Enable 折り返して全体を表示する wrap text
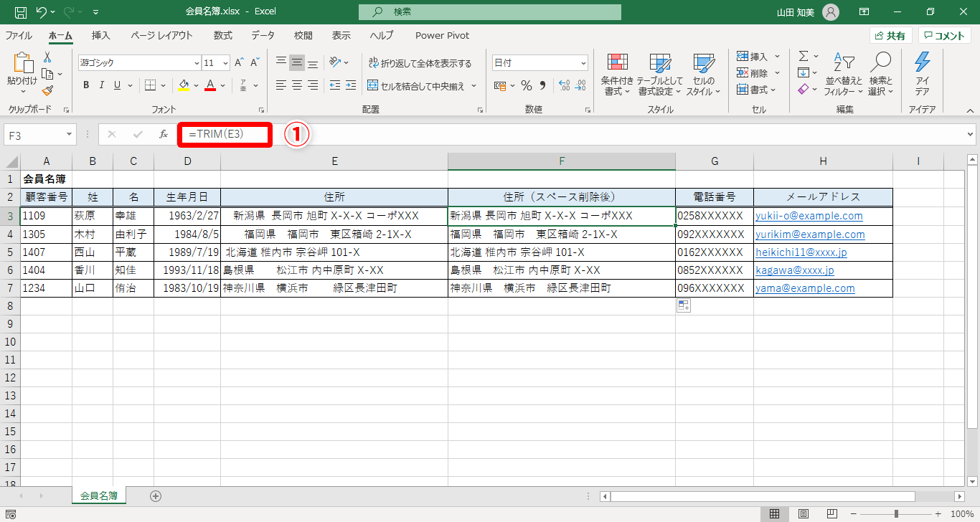 (420, 63)
